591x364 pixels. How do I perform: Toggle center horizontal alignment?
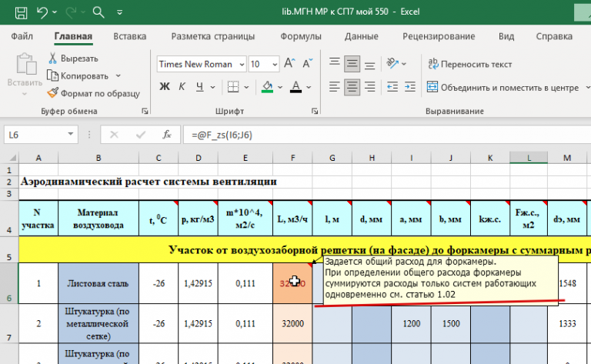[x=352, y=87]
